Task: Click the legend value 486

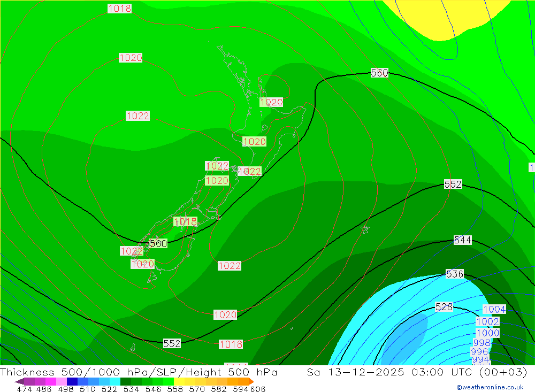Action: click(x=44, y=389)
